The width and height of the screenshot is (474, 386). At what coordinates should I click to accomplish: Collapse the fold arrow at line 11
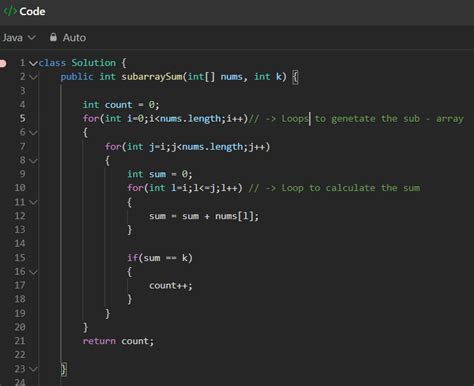click(x=33, y=202)
